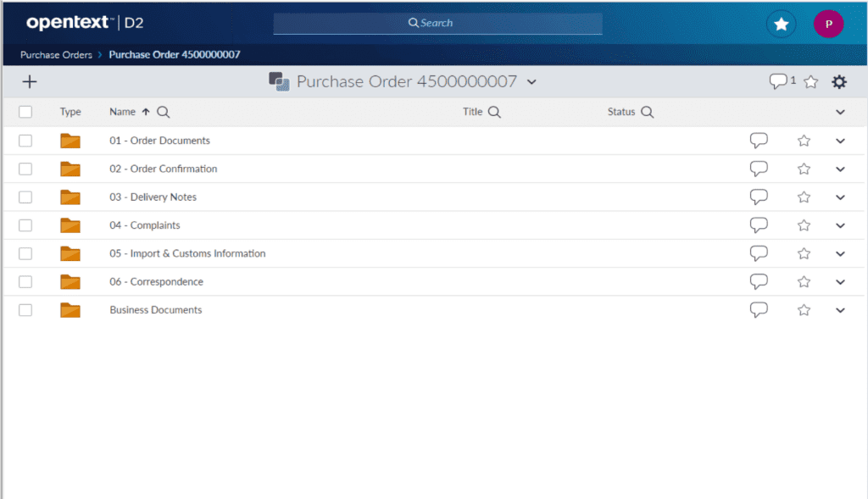This screenshot has width=868, height=499.
Task: Create new content with the plus icon
Action: pos(30,81)
